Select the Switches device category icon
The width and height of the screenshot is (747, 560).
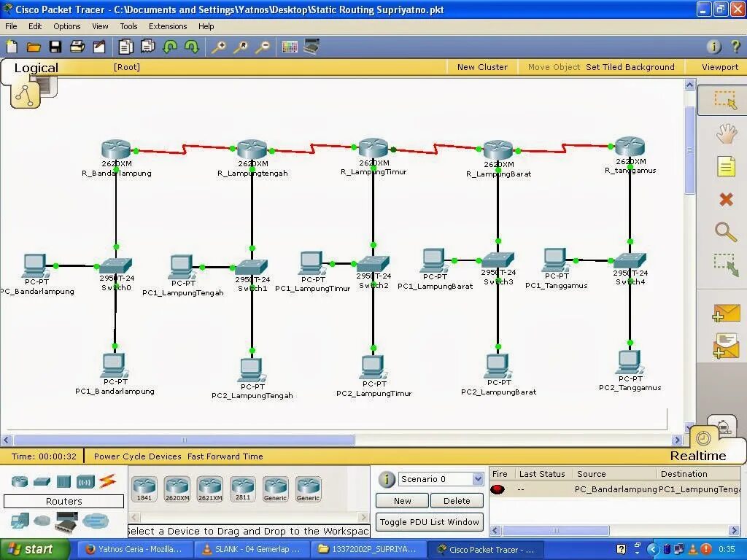coord(42,482)
